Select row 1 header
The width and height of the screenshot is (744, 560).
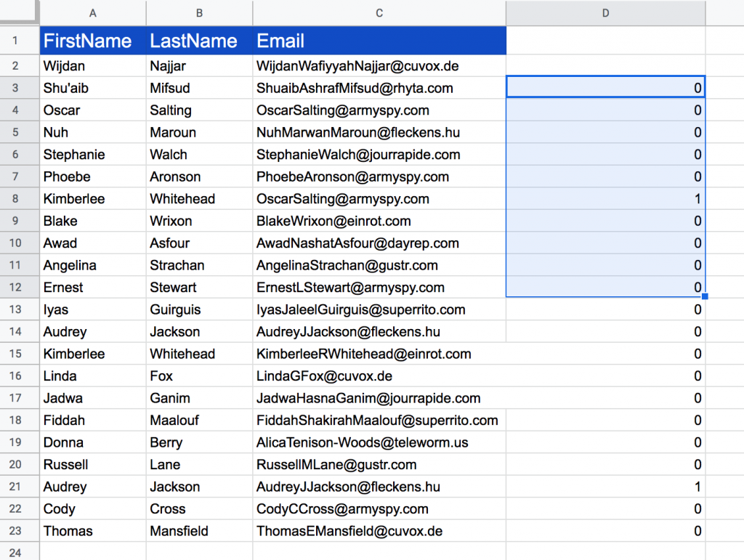15,40
